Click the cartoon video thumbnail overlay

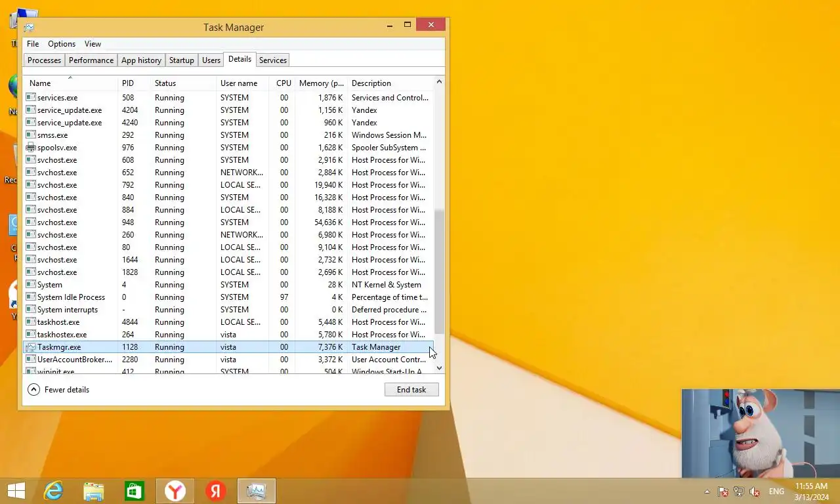(761, 434)
